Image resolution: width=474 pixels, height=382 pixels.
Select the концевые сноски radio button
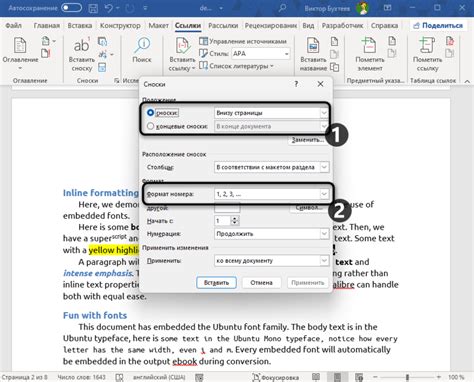click(x=150, y=126)
